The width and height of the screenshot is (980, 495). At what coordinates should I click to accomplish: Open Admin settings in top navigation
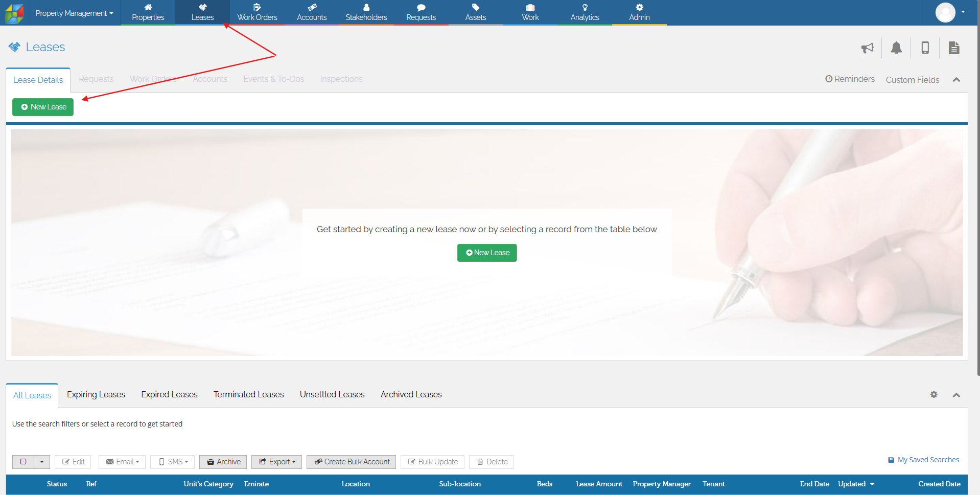tap(639, 13)
